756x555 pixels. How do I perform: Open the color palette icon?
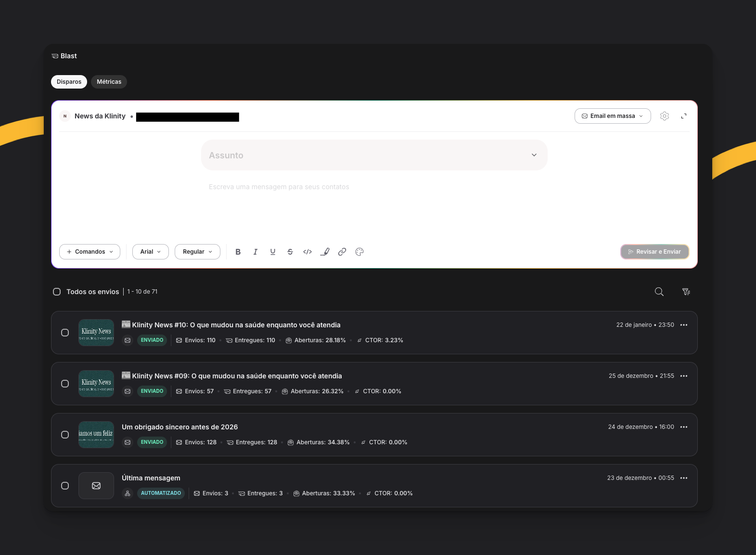click(359, 252)
